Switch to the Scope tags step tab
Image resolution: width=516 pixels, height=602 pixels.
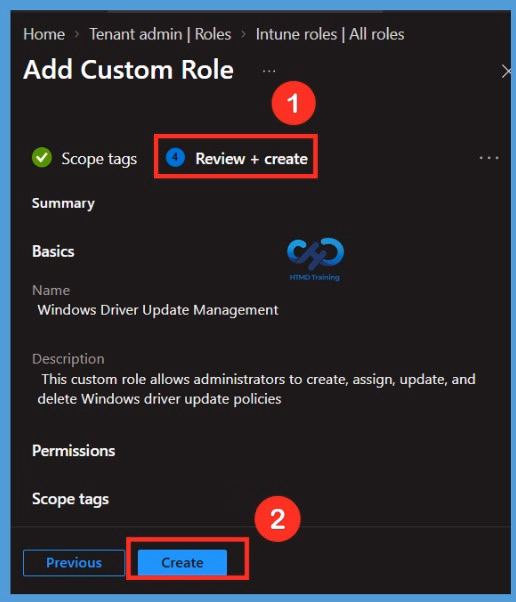(85, 158)
